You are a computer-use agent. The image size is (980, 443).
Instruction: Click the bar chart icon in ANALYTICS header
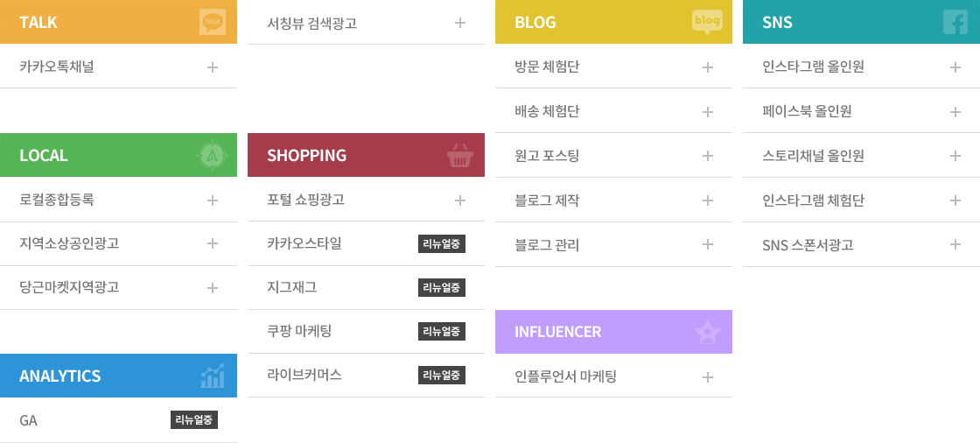(213, 376)
